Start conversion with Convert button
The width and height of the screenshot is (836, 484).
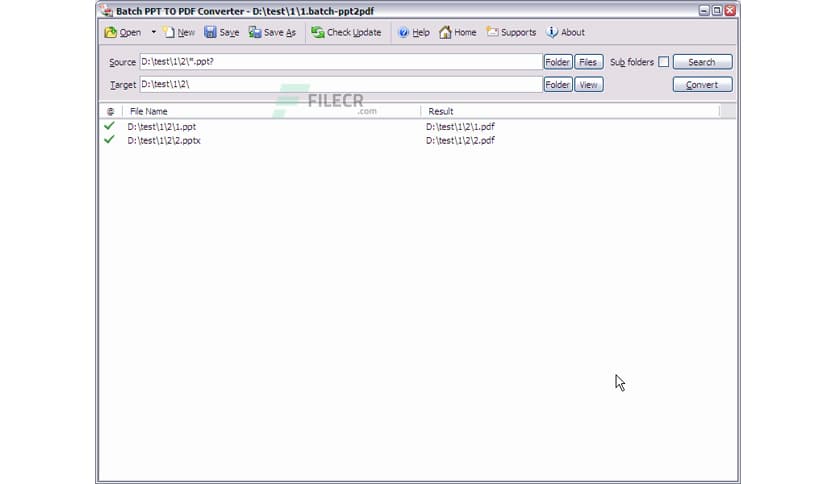[x=702, y=85]
